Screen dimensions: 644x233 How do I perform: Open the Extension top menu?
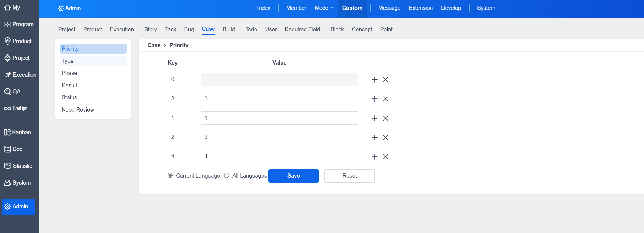(x=420, y=8)
